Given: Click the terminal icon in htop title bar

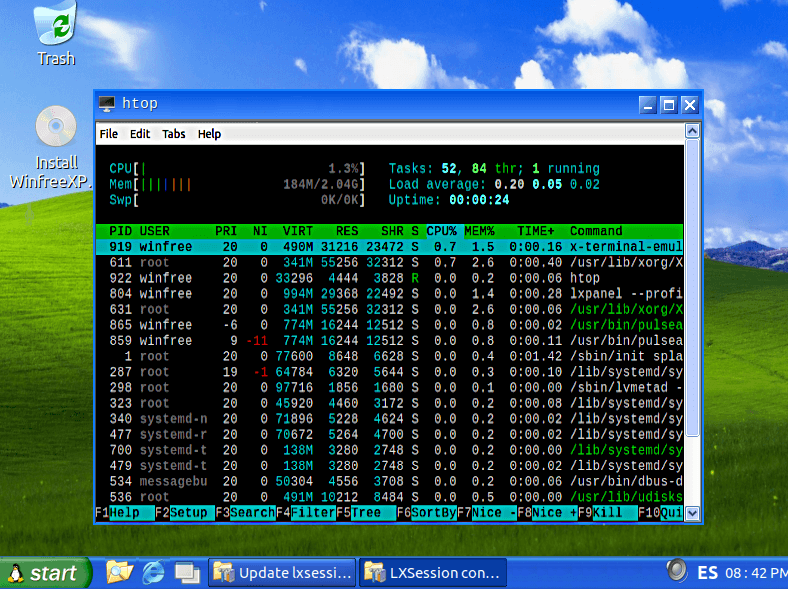Looking at the screenshot, I should coord(107,104).
